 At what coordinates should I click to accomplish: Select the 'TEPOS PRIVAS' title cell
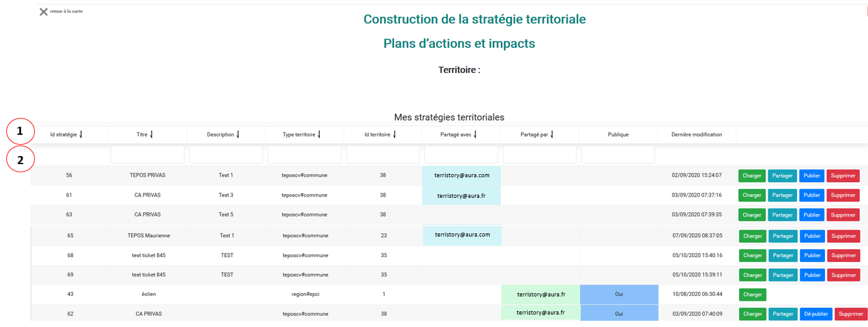coord(148,175)
